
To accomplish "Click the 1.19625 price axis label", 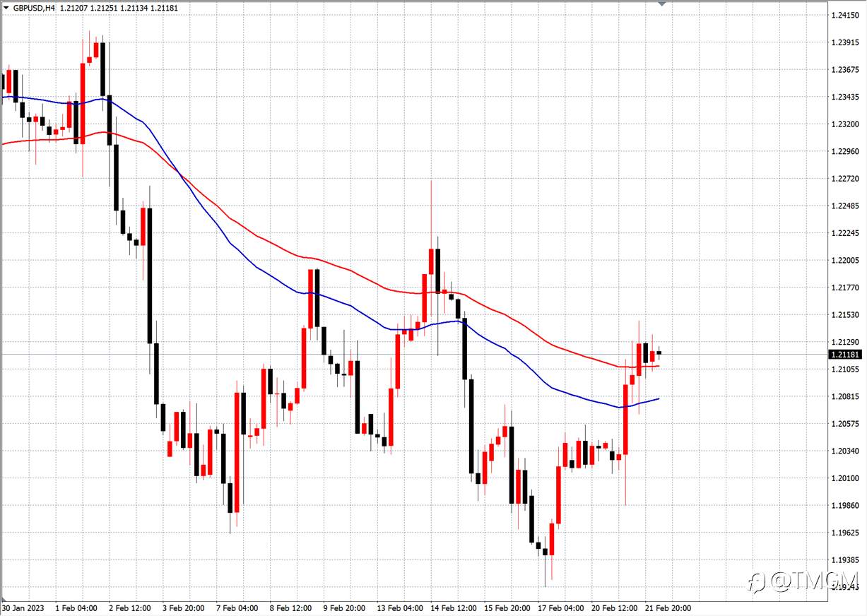I will click(x=845, y=533).
